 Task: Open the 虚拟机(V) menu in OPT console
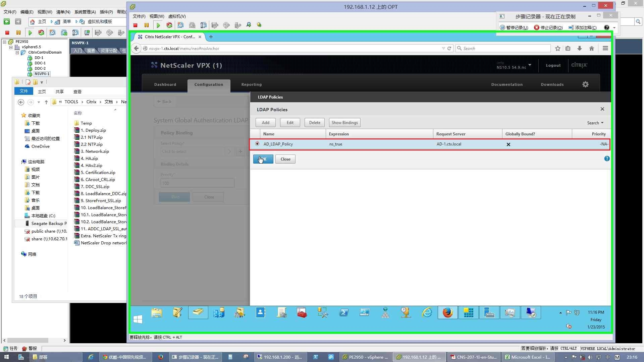(x=177, y=16)
